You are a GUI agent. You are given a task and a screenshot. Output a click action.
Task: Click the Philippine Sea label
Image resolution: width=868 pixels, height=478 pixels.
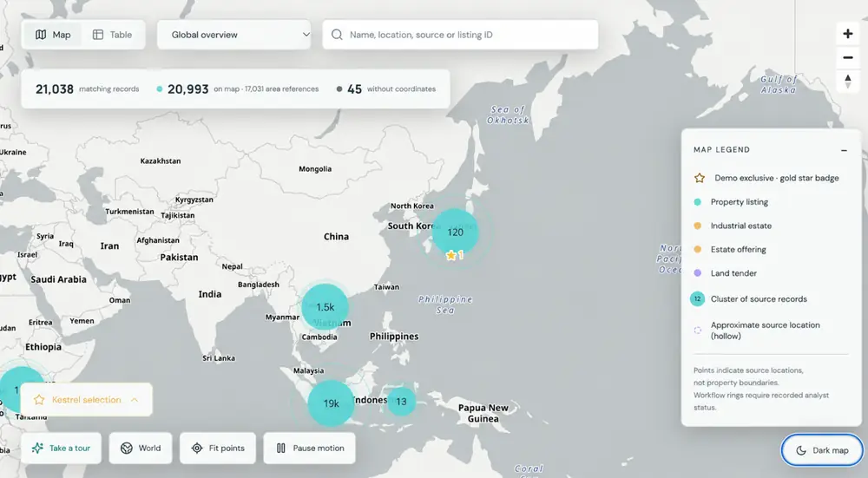[445, 304]
